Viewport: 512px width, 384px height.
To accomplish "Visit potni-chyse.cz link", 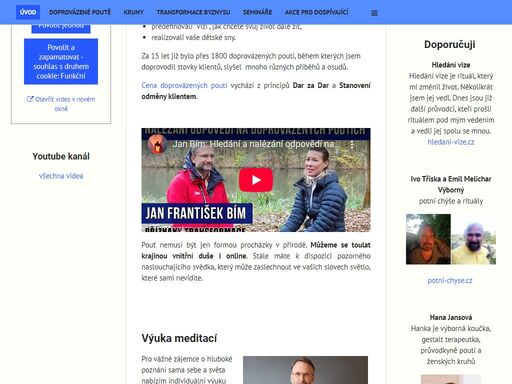I will (450, 281).
